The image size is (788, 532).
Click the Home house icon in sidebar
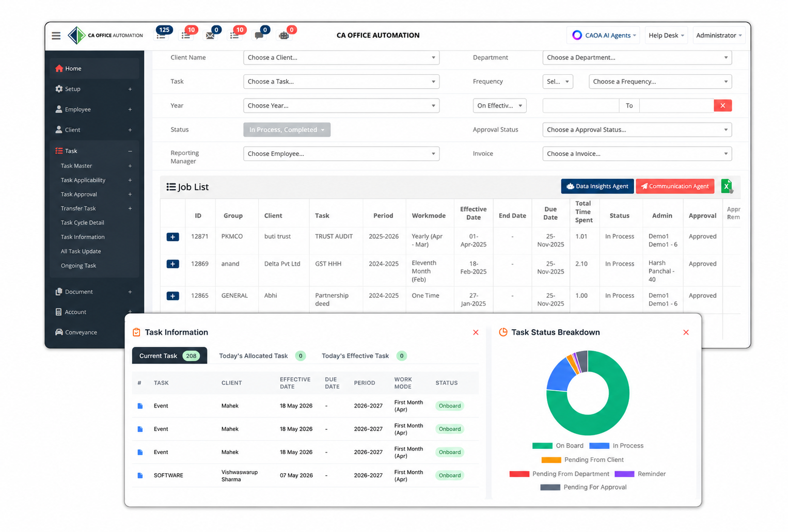pos(59,68)
